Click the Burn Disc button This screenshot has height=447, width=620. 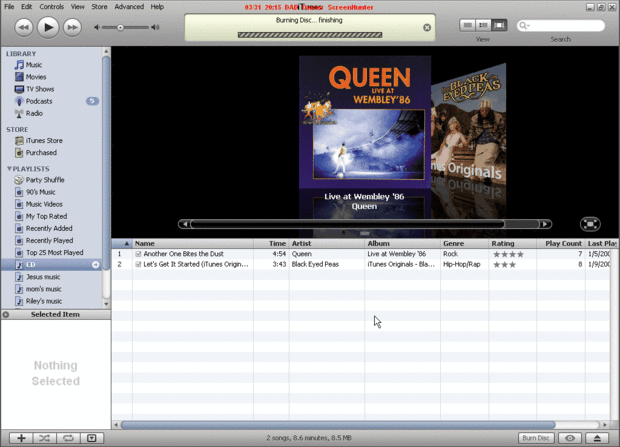click(536, 438)
